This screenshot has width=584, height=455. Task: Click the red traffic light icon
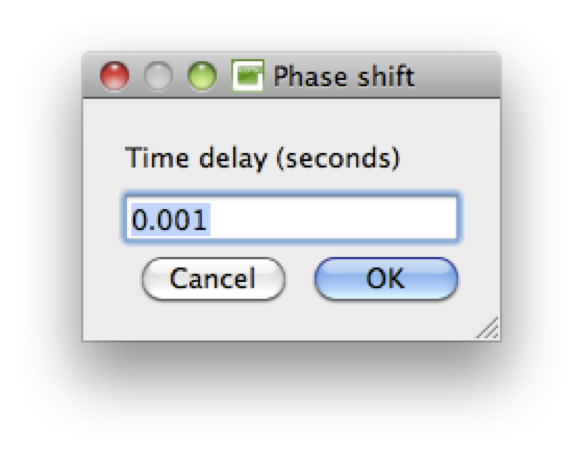click(x=115, y=76)
